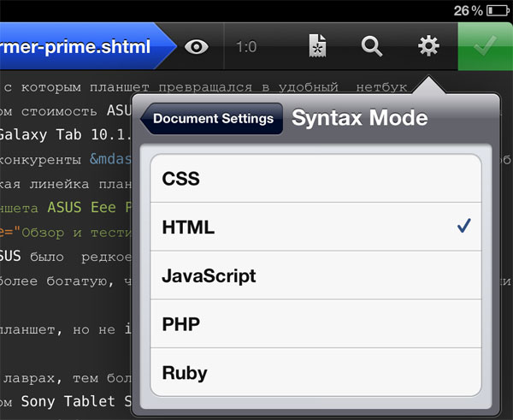Screen dimensions: 513x420
Task: Set syntax mode to Ruby
Action: pyautogui.click(x=315, y=373)
